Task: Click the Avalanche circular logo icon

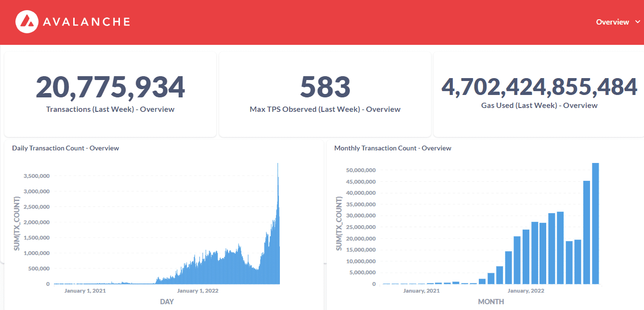Action: point(26,22)
